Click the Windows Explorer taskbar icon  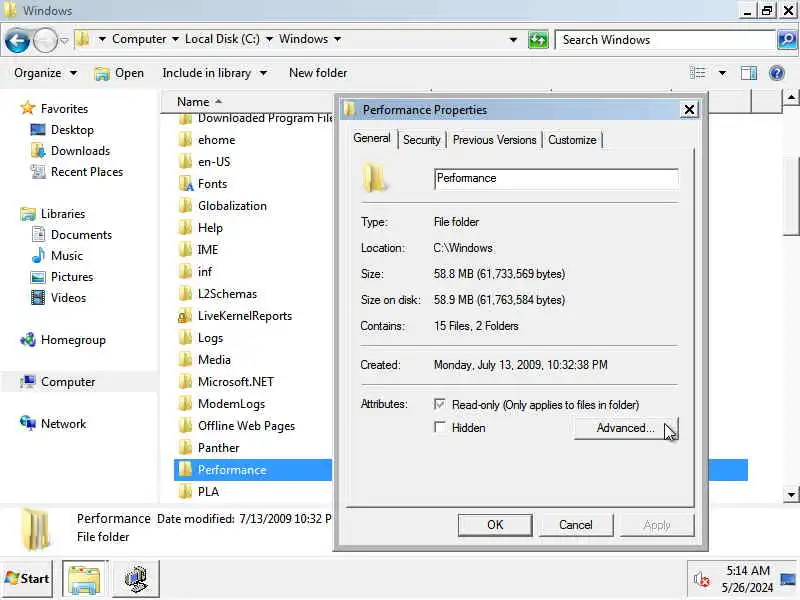click(84, 579)
